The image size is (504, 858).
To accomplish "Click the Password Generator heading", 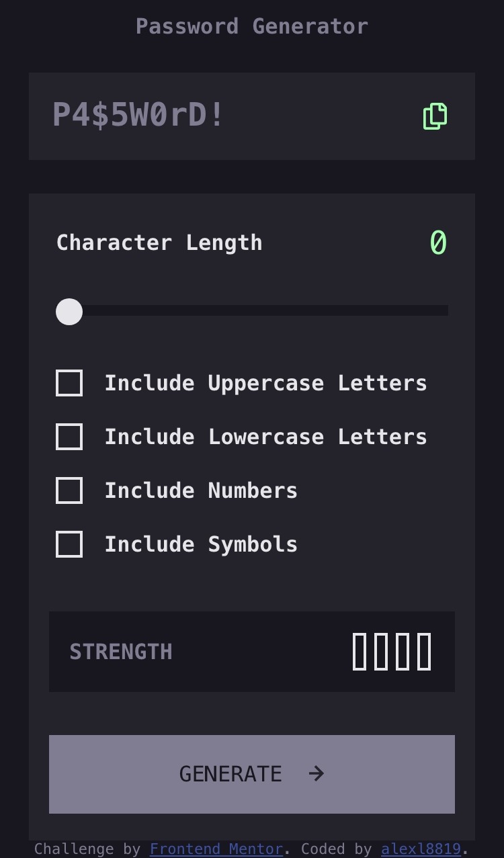I will point(252,27).
